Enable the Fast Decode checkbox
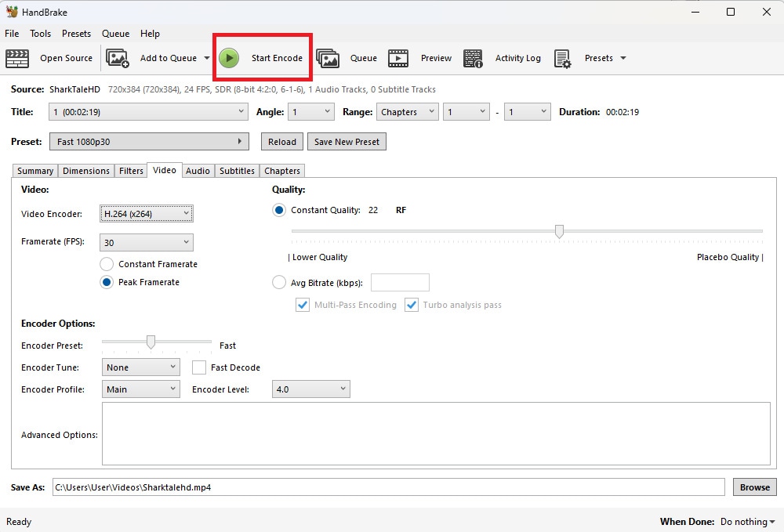 point(199,367)
